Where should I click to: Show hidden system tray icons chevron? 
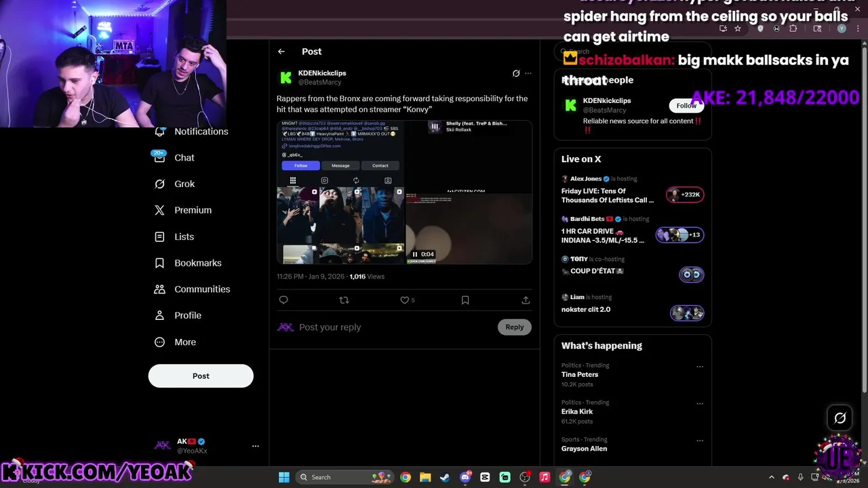click(x=771, y=477)
